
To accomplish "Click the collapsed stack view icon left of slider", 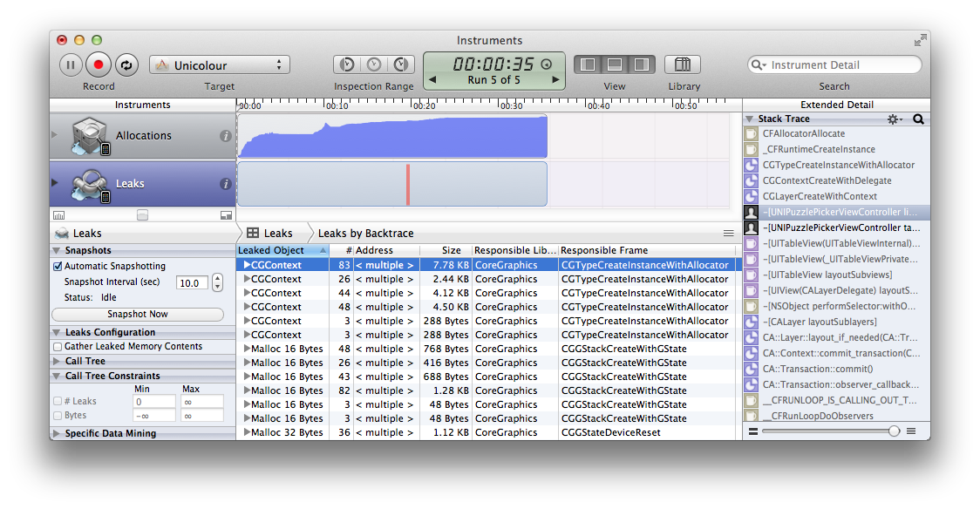I will (752, 431).
